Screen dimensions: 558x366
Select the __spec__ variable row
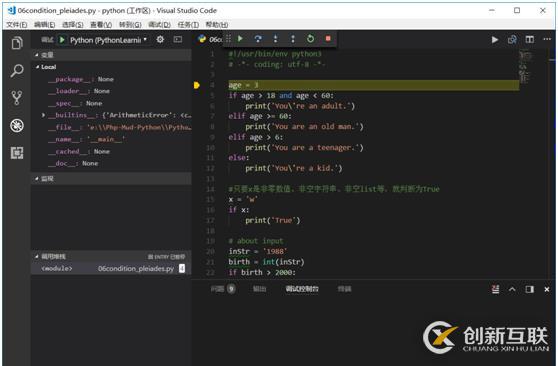(111, 103)
